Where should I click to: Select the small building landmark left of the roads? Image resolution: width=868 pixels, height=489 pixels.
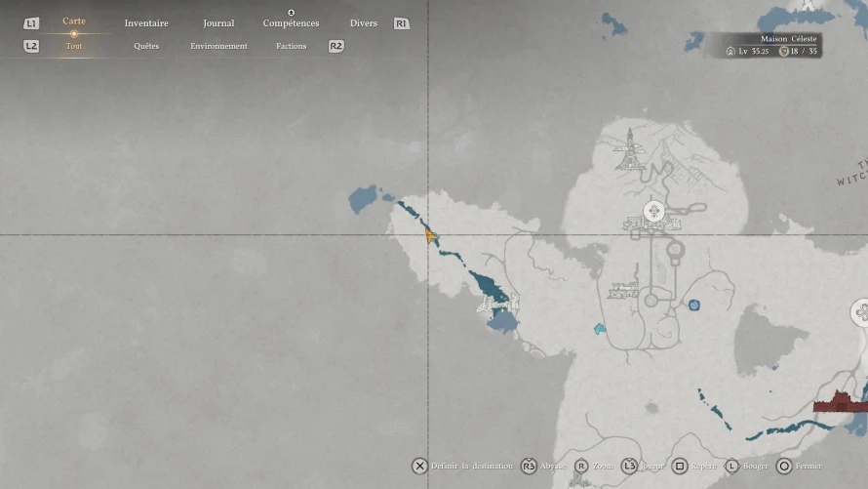pyautogui.click(x=623, y=290)
